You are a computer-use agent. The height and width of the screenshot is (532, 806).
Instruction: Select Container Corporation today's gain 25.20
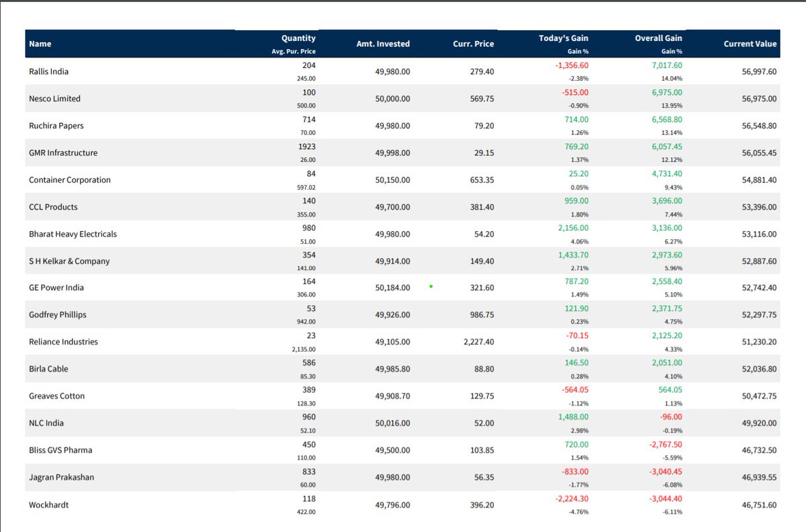click(578, 174)
